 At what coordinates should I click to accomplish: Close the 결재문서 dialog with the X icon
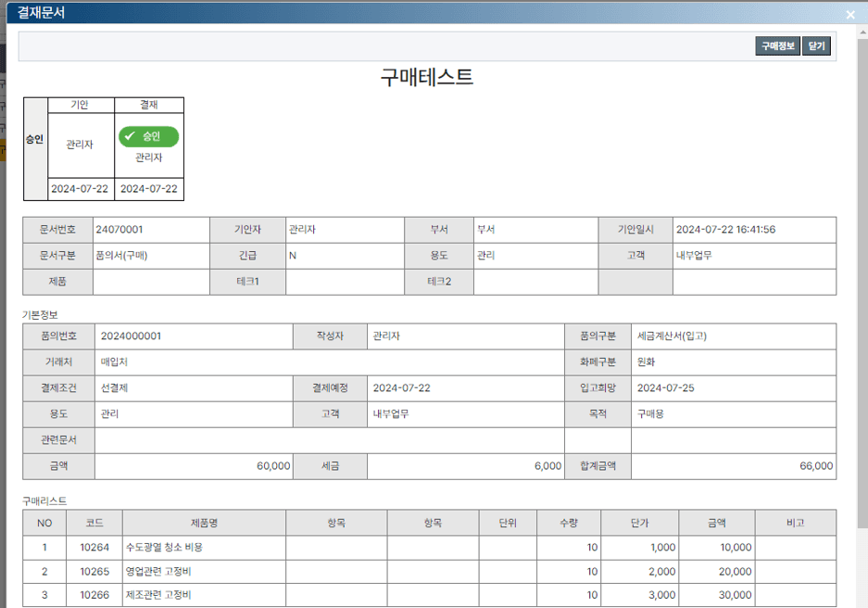point(850,15)
